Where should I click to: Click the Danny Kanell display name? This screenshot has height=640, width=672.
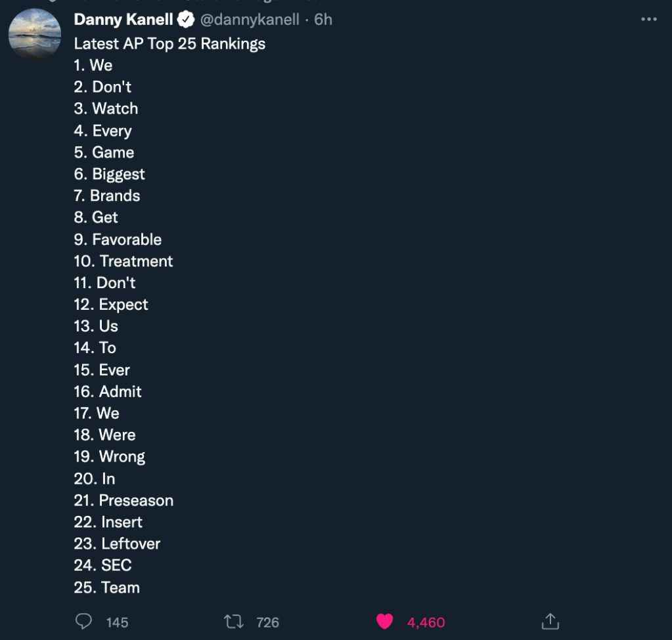pos(123,20)
